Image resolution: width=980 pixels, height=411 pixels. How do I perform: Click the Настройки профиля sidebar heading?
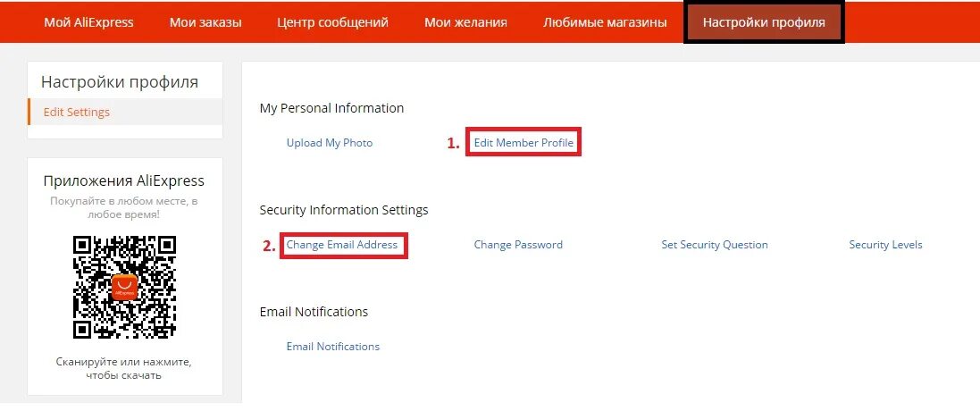[x=120, y=82]
